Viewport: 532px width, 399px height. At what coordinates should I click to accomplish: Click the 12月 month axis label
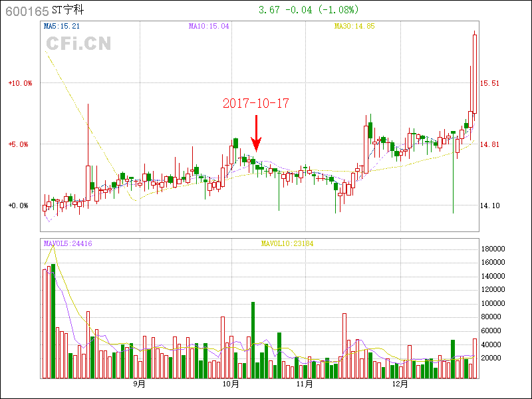pyautogui.click(x=400, y=384)
